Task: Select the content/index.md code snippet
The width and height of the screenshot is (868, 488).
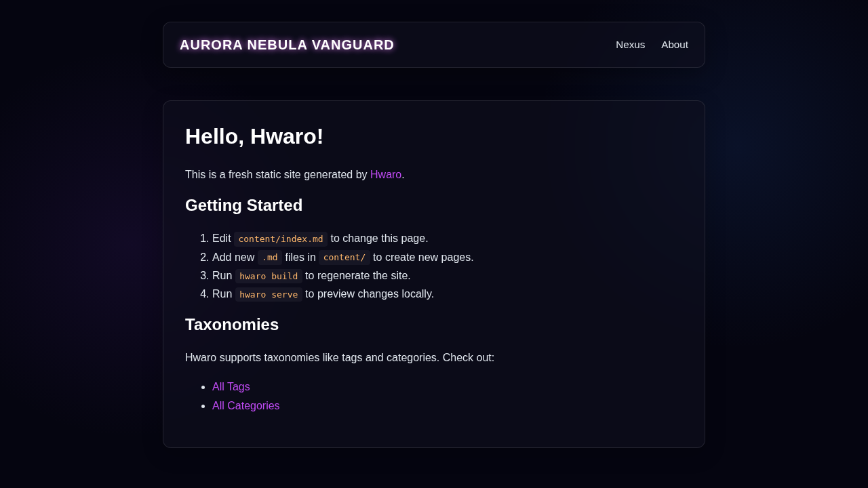Action: point(281,239)
